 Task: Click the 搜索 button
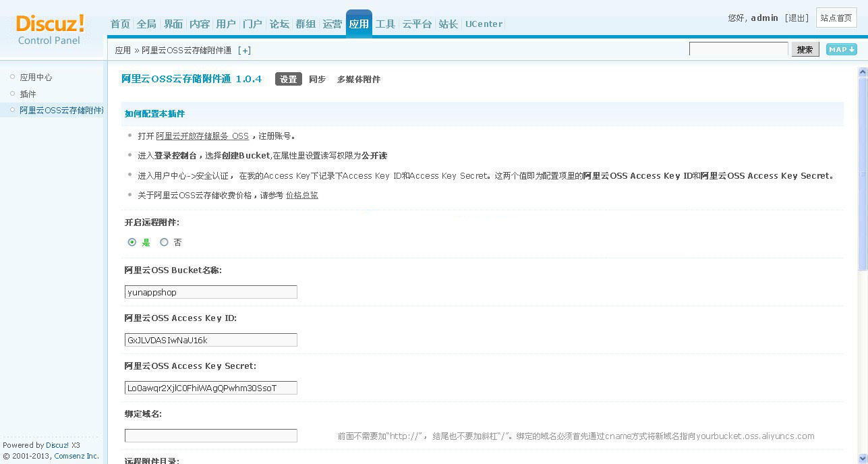point(805,49)
